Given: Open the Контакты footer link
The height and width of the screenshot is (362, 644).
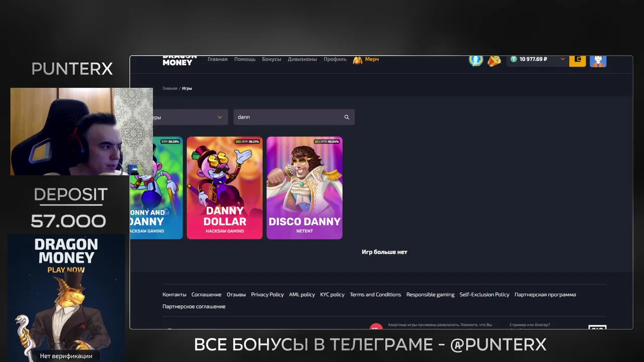Looking at the screenshot, I should tap(174, 295).
